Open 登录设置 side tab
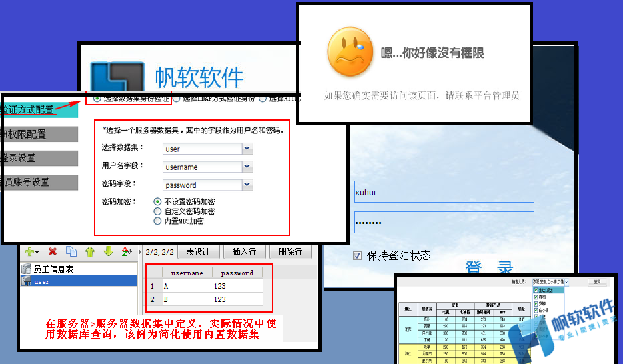 click(39, 158)
